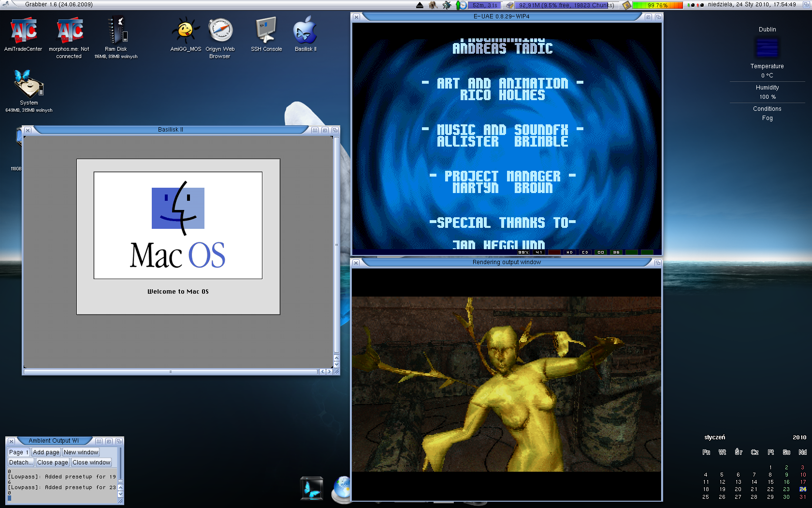The height and width of the screenshot is (508, 812).
Task: Click the date and time in the top bar
Action: coord(752,4)
